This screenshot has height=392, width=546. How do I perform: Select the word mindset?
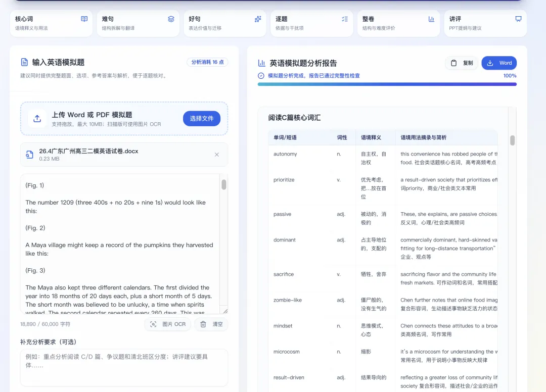[283, 326]
